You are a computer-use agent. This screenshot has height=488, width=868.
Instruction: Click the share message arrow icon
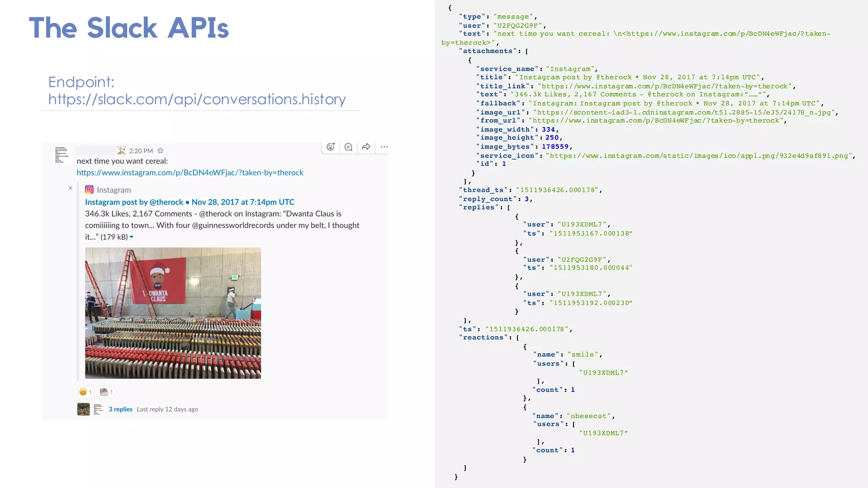(366, 147)
